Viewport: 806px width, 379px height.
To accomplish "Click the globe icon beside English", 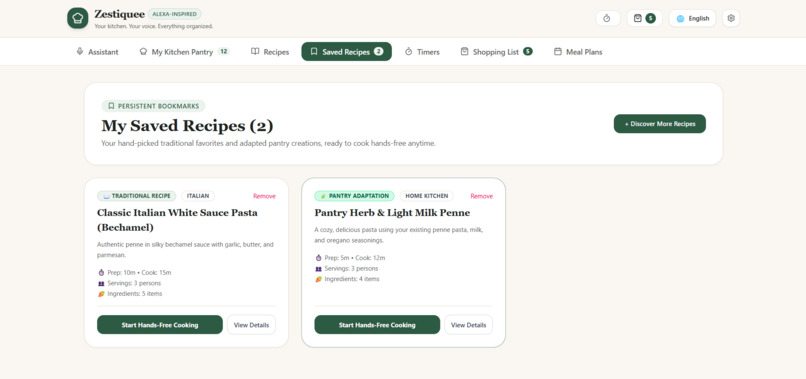I will [x=681, y=19].
